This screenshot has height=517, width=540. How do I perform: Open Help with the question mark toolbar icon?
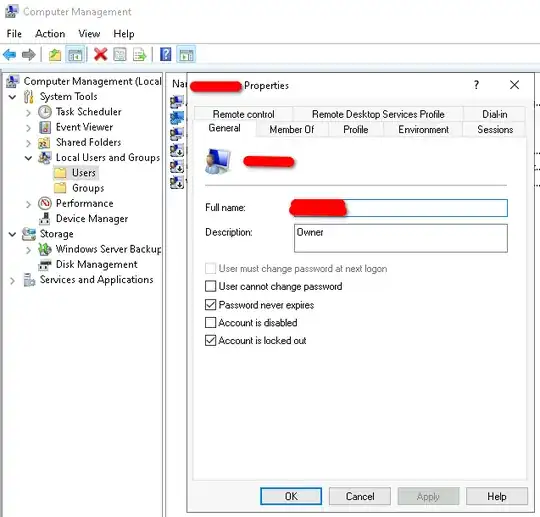166,54
